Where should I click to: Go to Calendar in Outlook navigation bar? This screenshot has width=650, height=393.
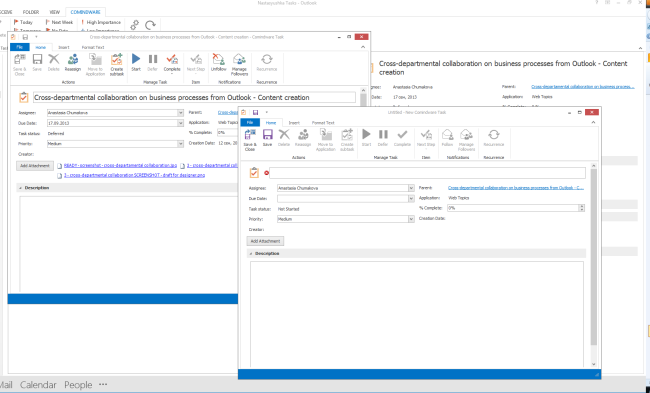pos(38,385)
